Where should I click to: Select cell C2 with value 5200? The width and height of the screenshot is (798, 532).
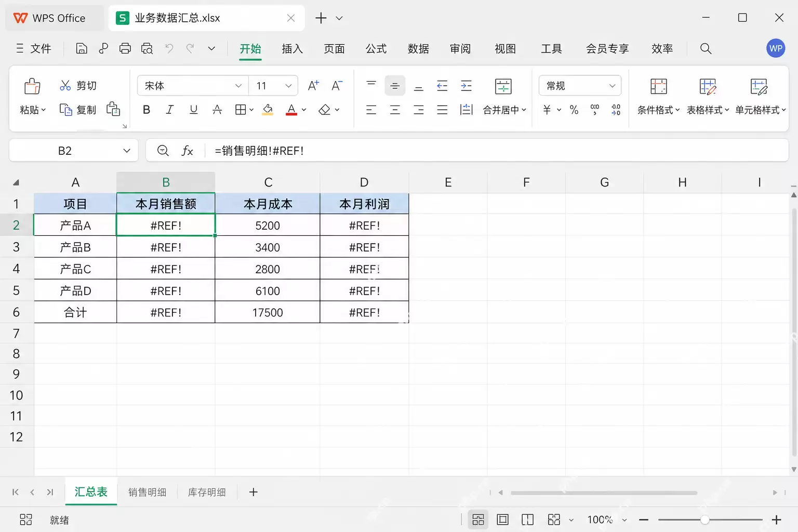pos(268,225)
